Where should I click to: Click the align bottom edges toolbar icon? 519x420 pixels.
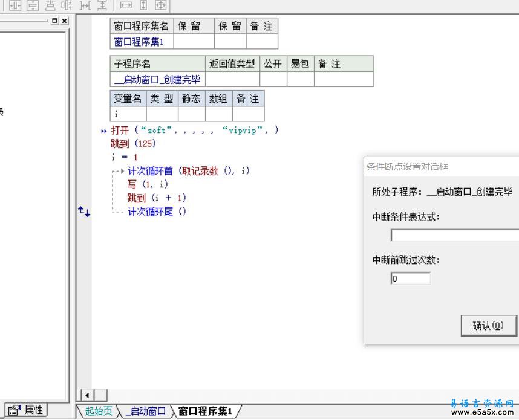[50, 5]
